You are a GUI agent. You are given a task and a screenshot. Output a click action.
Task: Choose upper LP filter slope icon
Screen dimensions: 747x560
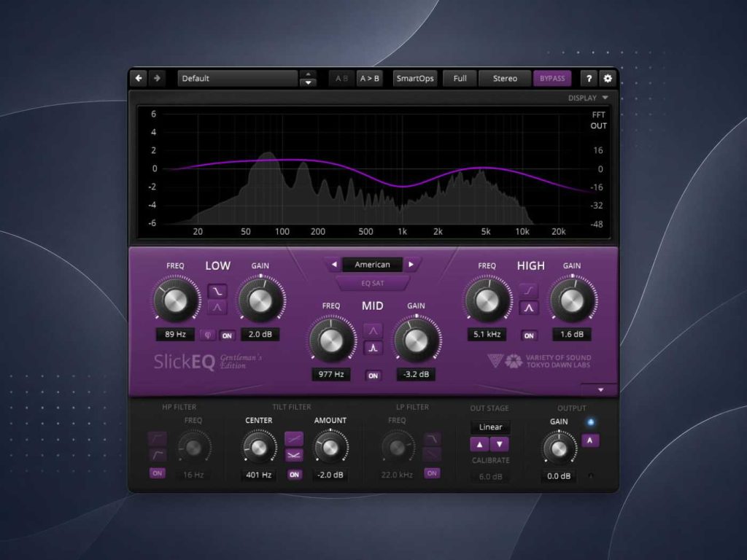[x=432, y=438]
